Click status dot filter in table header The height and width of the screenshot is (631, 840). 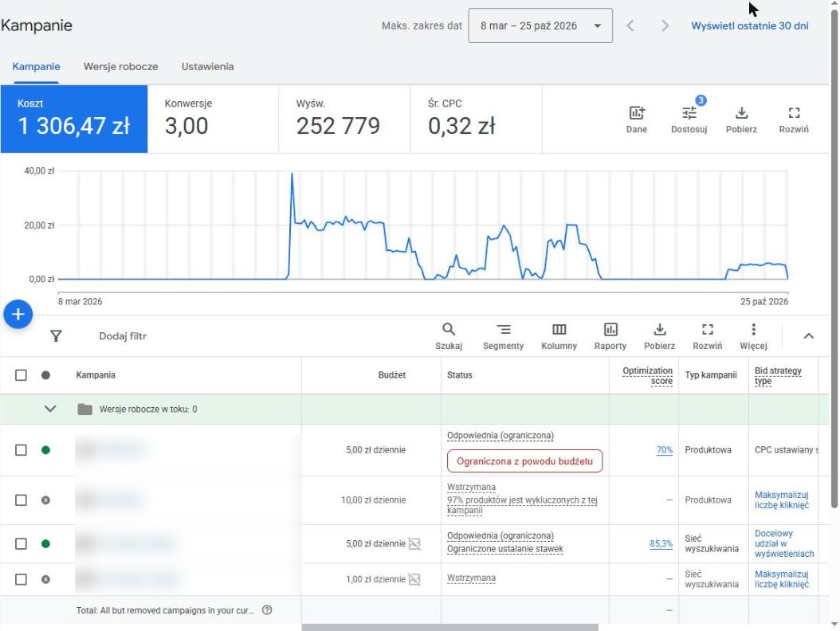coord(45,375)
